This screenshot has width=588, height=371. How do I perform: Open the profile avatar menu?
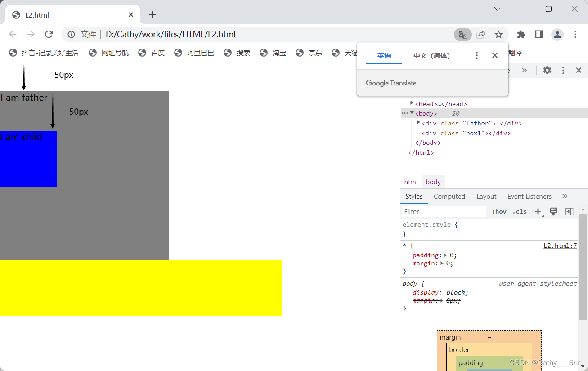[557, 35]
